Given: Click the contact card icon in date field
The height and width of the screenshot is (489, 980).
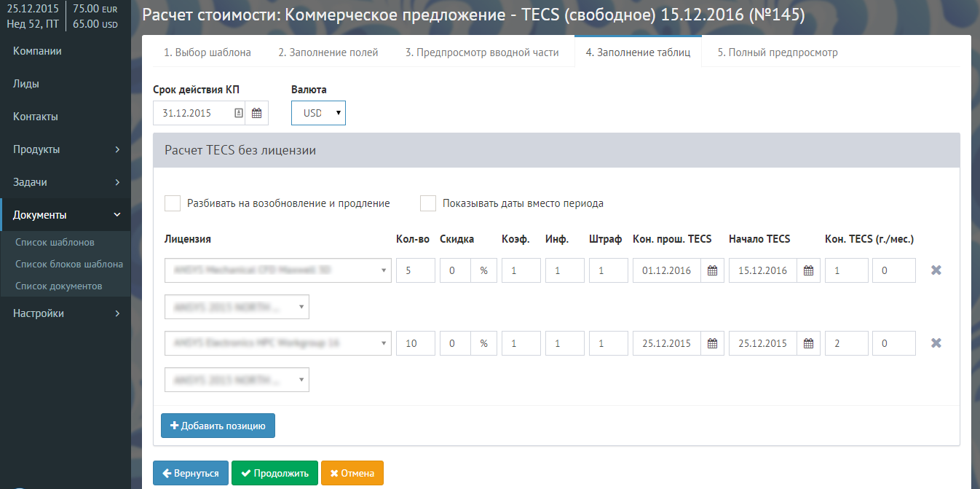Looking at the screenshot, I should (x=238, y=113).
